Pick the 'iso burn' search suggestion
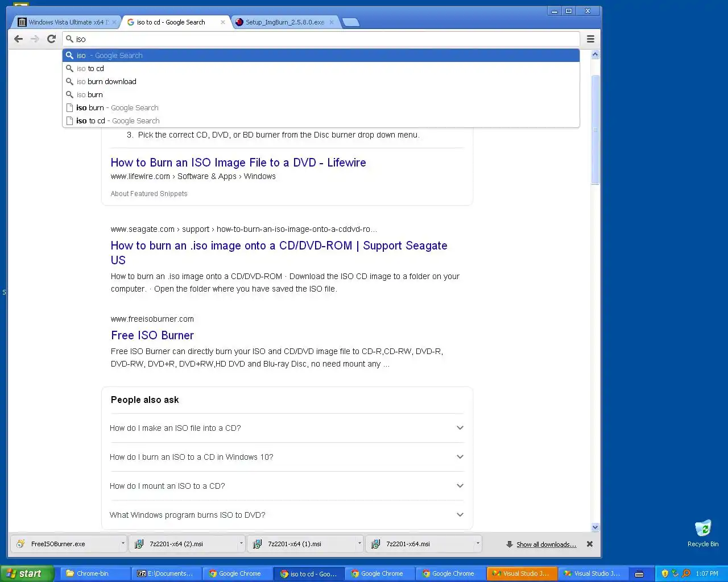 tap(321, 94)
